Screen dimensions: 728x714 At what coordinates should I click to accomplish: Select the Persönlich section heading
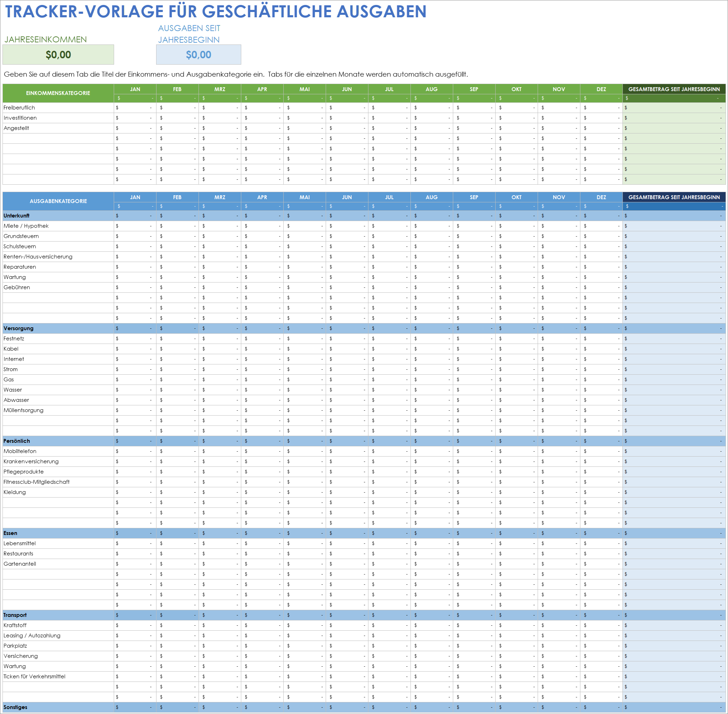(x=58, y=441)
